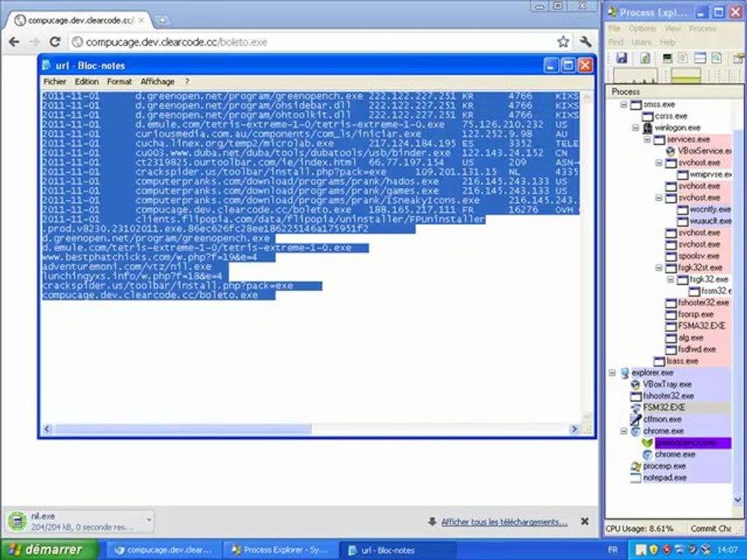
Task: Click the Notepad horizontal scrollbar
Action: (311, 429)
